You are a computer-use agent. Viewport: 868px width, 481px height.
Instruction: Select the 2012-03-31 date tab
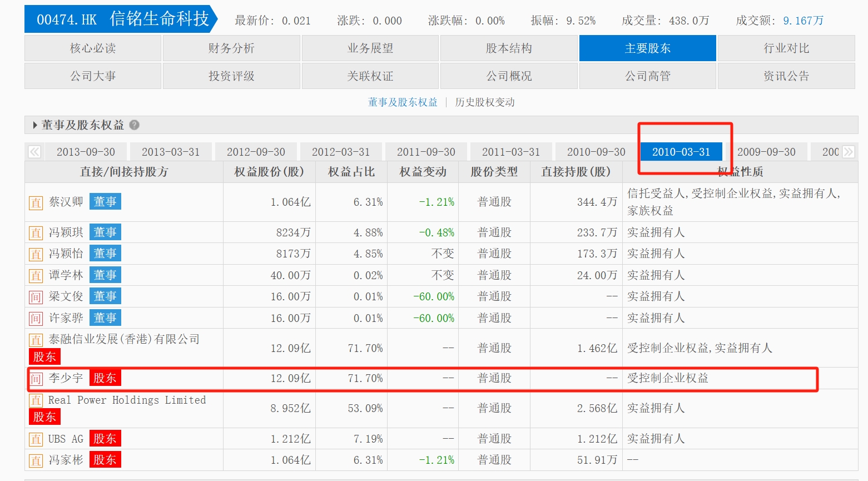click(x=341, y=152)
